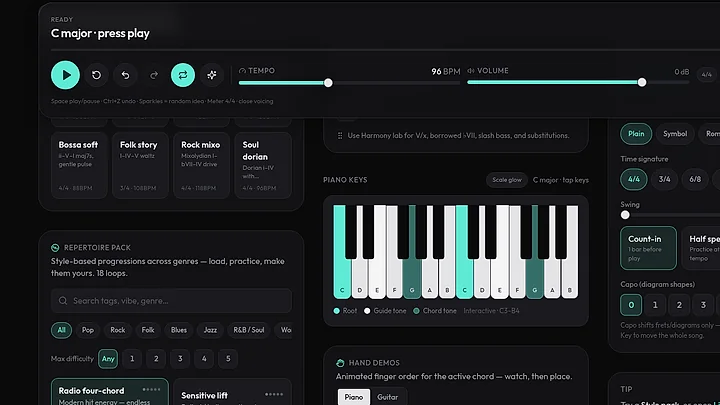Viewport: 720px width, 405px height.
Task: Set capo to 1
Action: tap(655, 305)
